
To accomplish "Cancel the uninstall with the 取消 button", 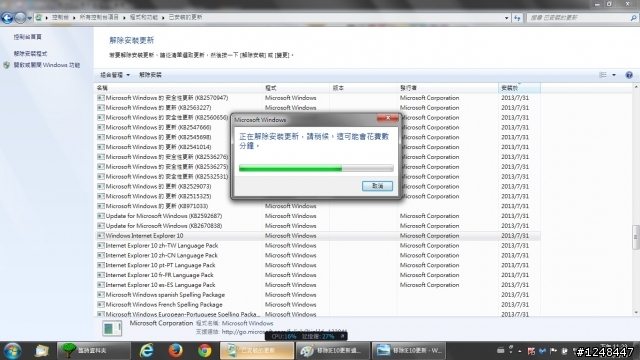I will click(x=377, y=186).
